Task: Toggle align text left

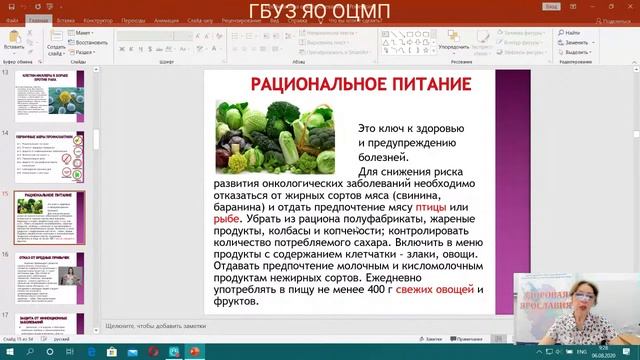Action: pos(235,49)
